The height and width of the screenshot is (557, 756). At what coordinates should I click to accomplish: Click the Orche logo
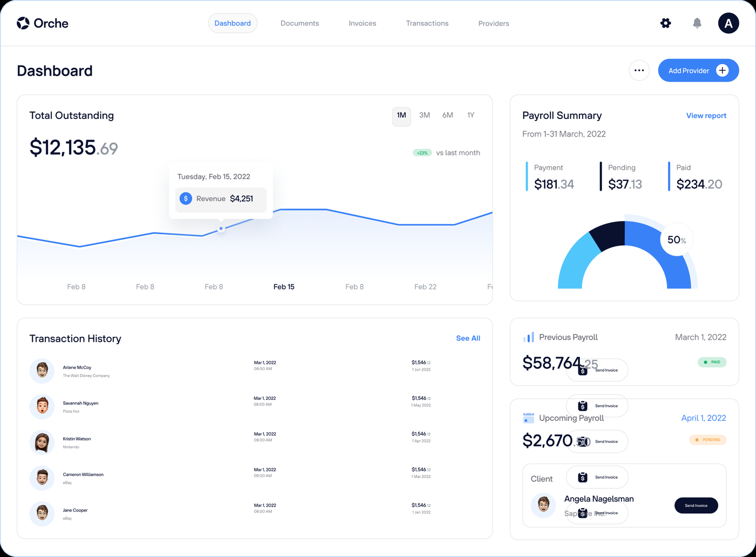pyautogui.click(x=42, y=23)
